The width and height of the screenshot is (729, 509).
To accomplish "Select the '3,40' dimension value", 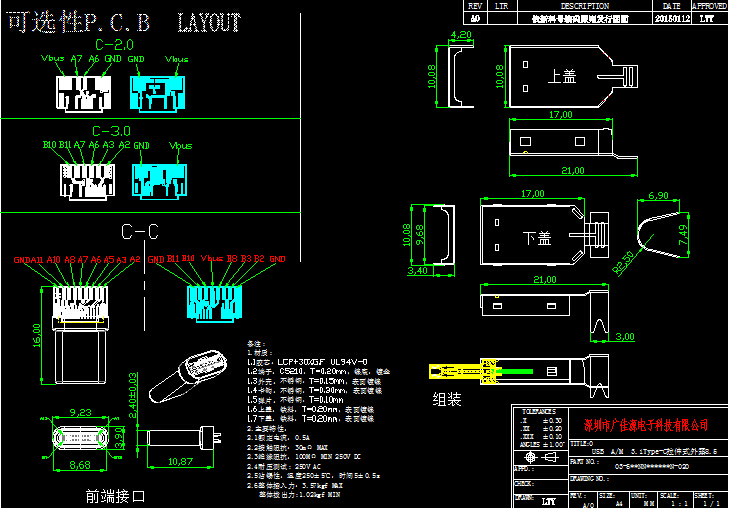I will click(418, 271).
